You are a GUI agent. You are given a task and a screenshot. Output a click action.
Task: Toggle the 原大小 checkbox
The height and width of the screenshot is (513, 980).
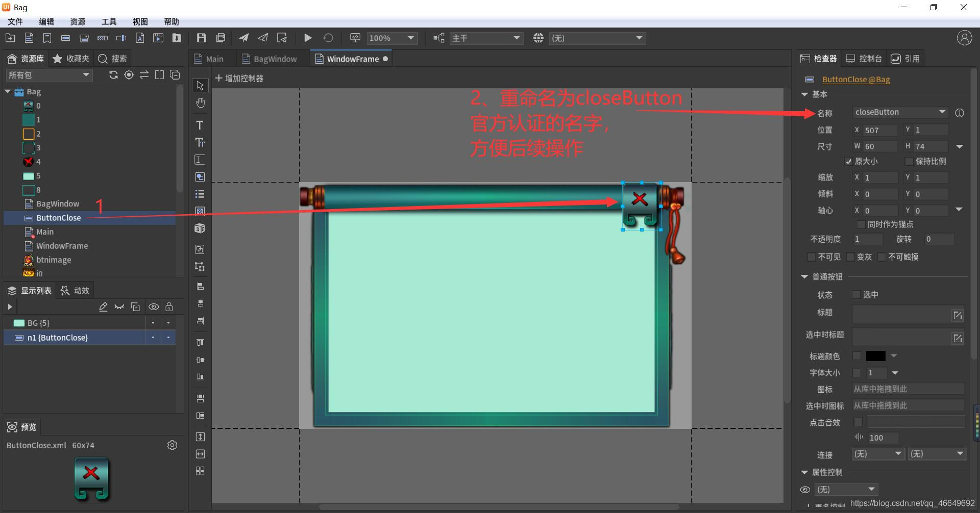pyautogui.click(x=848, y=162)
